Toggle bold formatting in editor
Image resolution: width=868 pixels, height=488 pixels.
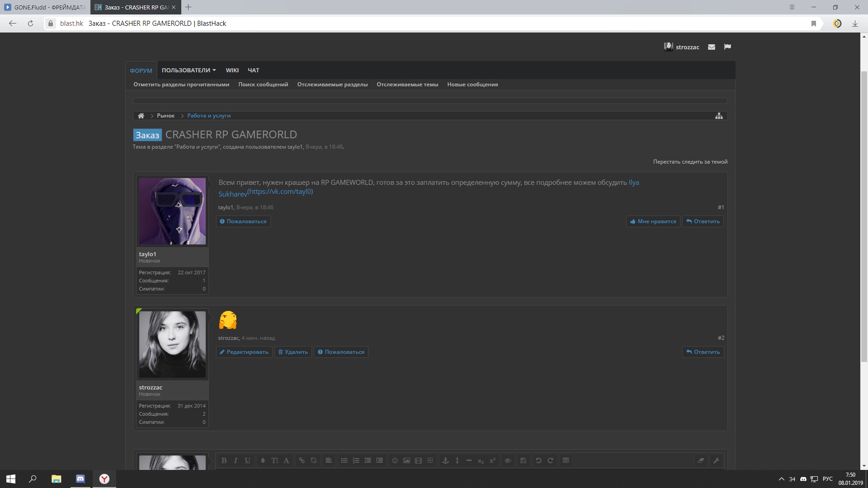pyautogui.click(x=224, y=460)
